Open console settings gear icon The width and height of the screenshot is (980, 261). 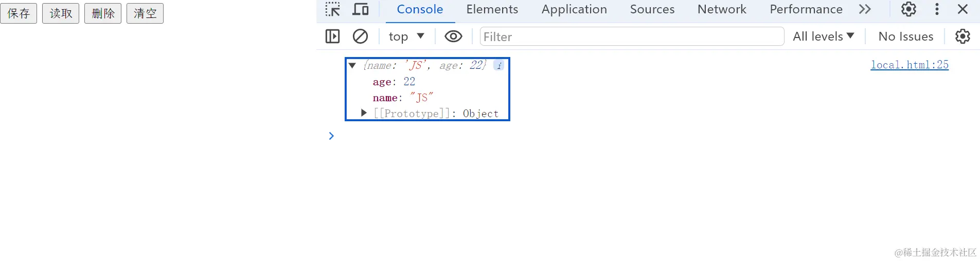[x=963, y=36]
